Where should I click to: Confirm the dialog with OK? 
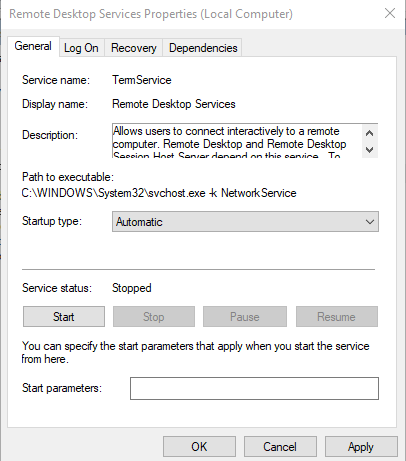click(x=199, y=447)
